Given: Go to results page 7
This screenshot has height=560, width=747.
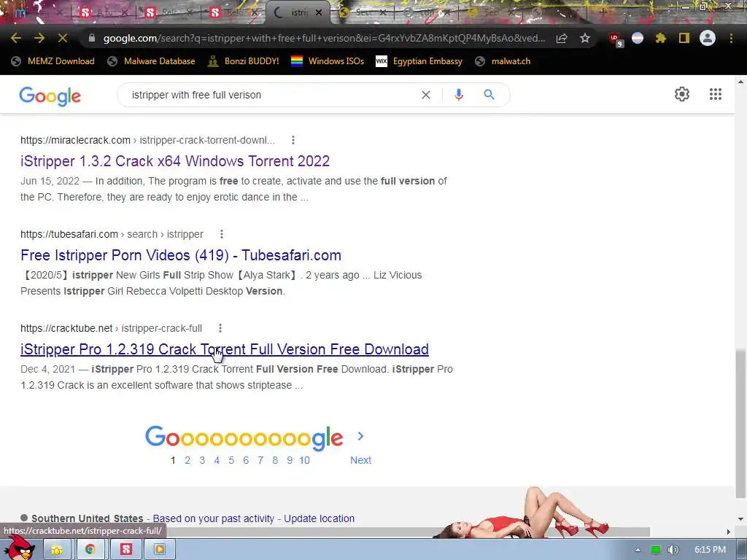Looking at the screenshot, I should pyautogui.click(x=260, y=460).
